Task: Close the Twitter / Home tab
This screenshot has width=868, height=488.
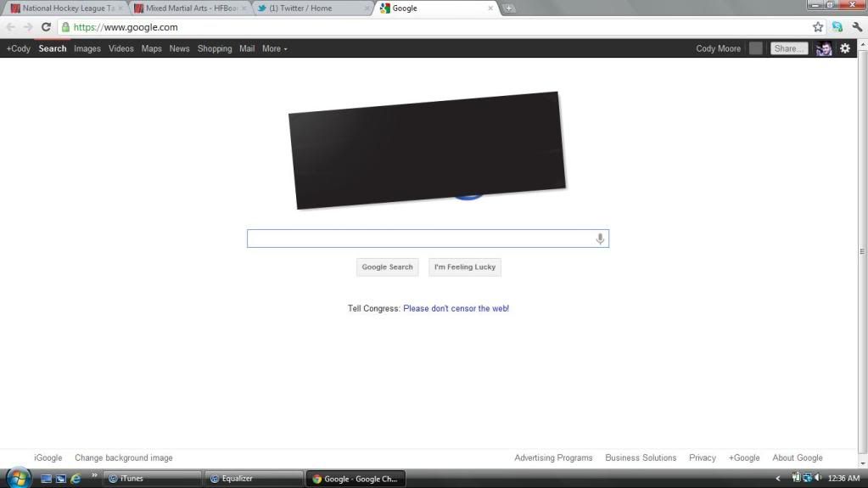Action: click(367, 8)
